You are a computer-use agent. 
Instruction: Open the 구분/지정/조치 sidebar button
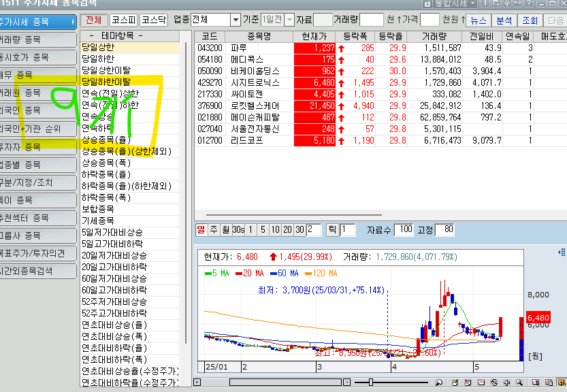[x=37, y=182]
